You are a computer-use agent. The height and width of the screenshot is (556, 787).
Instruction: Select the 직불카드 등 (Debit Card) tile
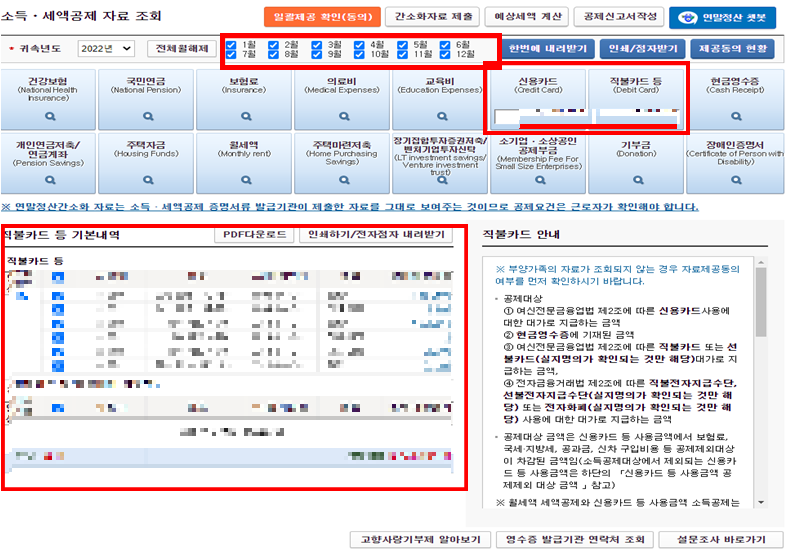click(636, 99)
